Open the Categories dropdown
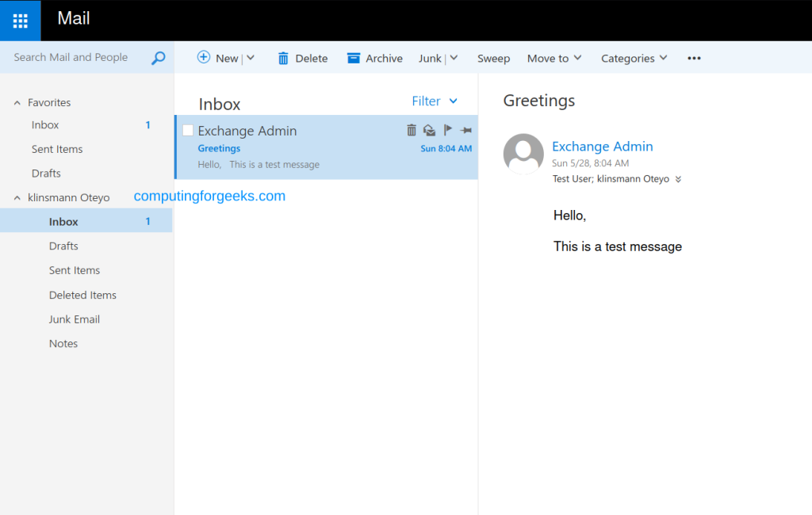The height and width of the screenshot is (515, 812). pyautogui.click(x=634, y=59)
